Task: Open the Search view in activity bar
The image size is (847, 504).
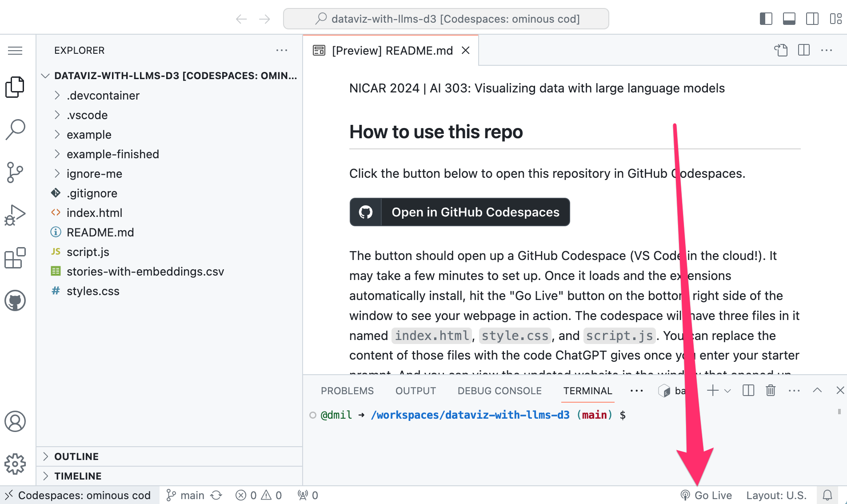Action: tap(15, 130)
